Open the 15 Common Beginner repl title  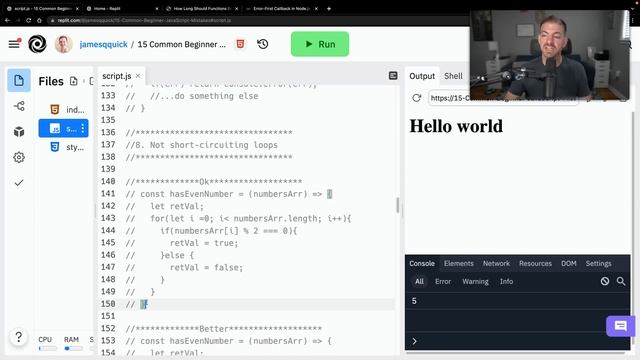[x=181, y=44]
